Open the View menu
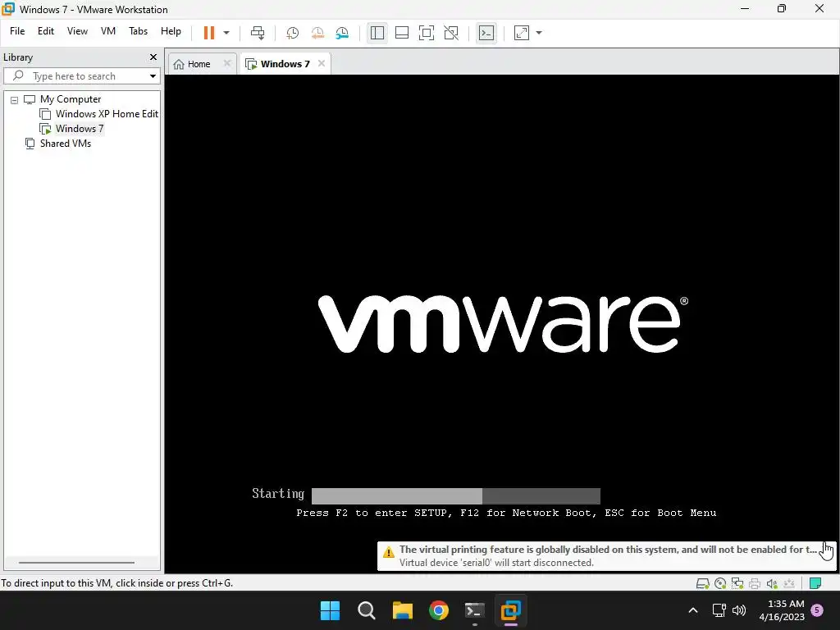 point(77,31)
